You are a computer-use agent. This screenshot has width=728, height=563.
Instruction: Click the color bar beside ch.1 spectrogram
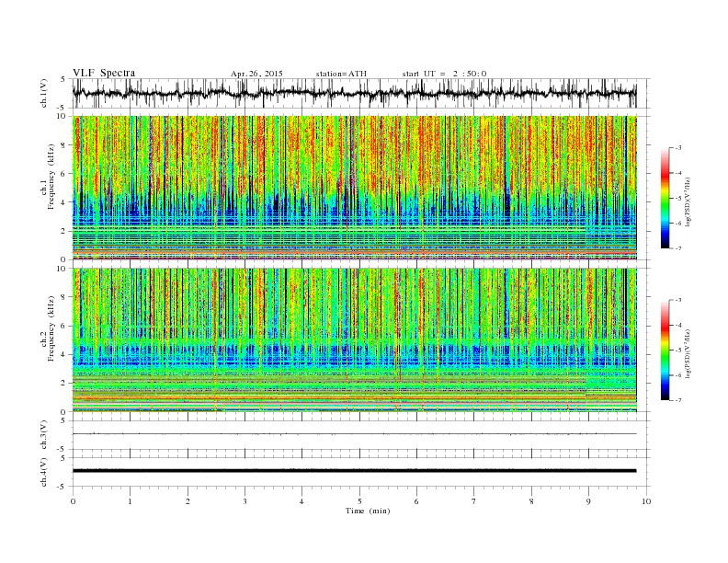[x=665, y=198]
